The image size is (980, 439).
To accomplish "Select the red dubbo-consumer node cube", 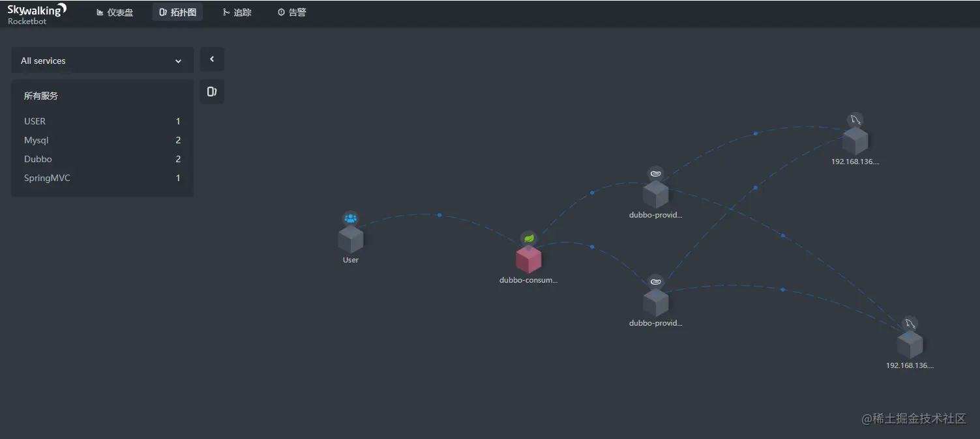I will 529,259.
